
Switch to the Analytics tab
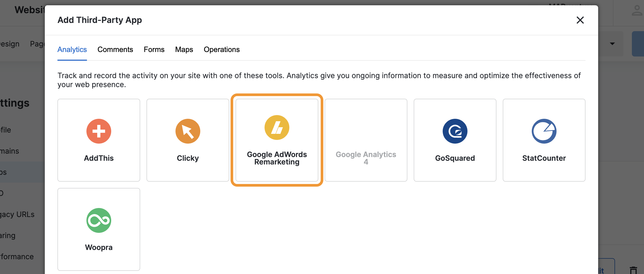[x=72, y=50]
